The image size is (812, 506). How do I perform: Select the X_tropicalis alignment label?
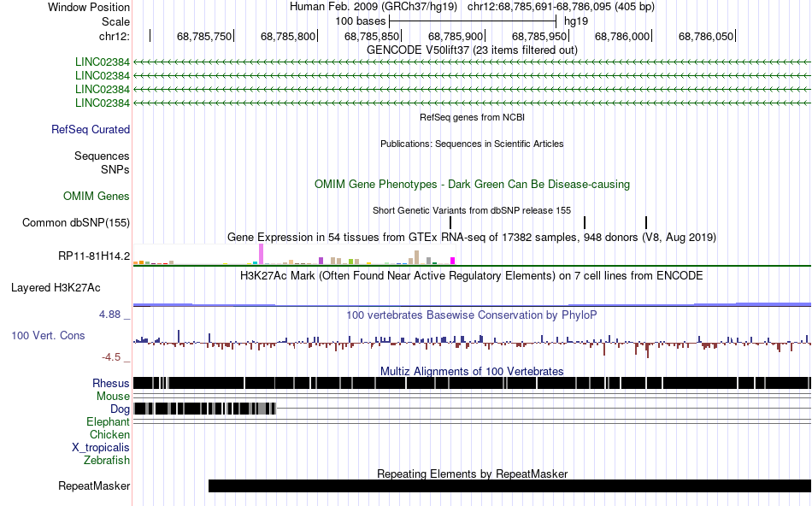point(101,448)
